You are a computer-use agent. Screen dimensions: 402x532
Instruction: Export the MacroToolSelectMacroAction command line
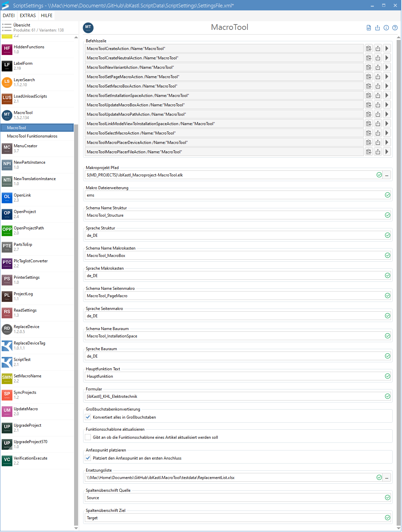pyautogui.click(x=378, y=133)
